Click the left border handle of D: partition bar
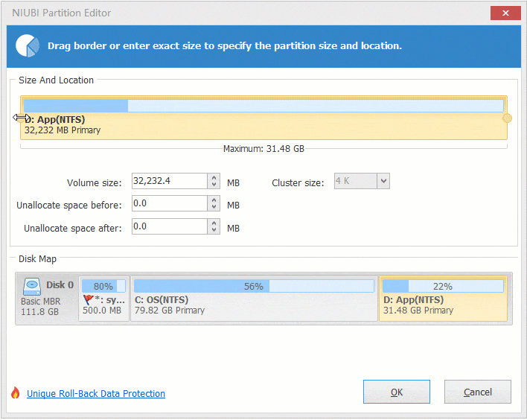 point(21,118)
